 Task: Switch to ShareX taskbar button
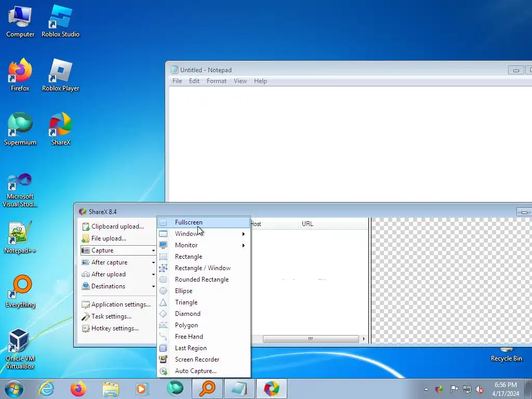pyautogui.click(x=271, y=389)
